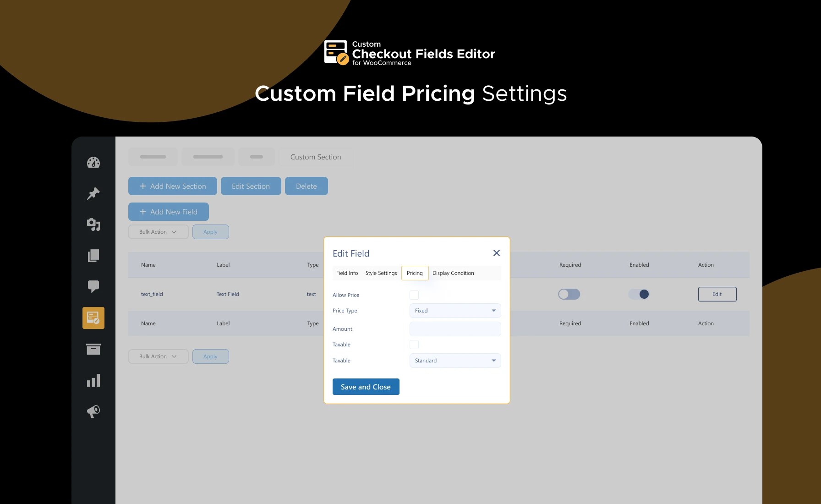Open the WordPress Dashboard icon
The width and height of the screenshot is (821, 504).
click(93, 162)
